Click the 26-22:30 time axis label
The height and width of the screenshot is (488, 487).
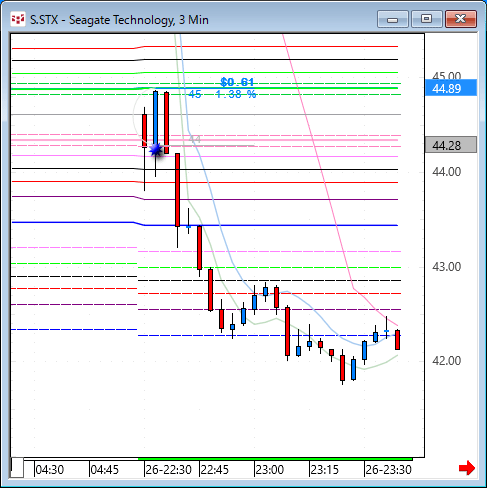pyautogui.click(x=169, y=470)
